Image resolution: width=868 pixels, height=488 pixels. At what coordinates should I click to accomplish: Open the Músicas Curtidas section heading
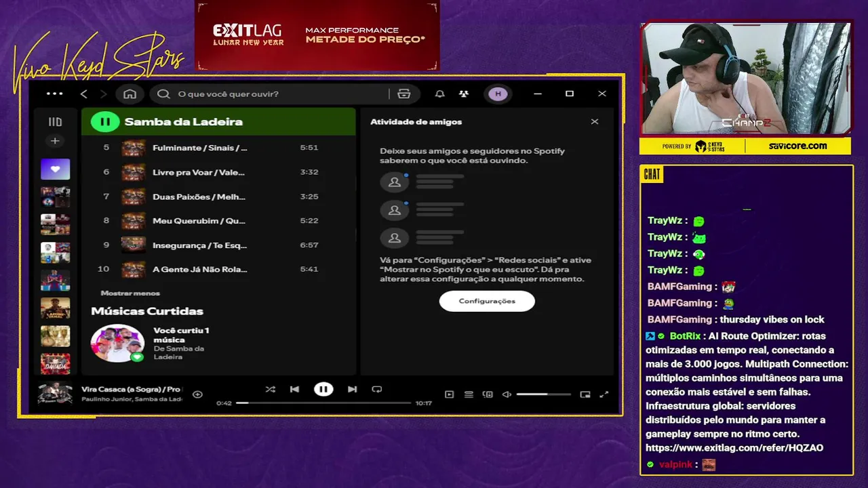147,311
